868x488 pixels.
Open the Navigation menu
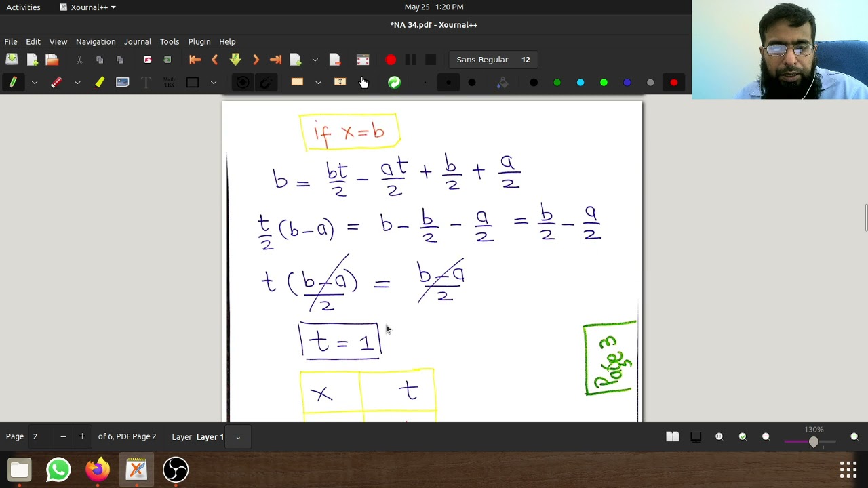tap(96, 42)
